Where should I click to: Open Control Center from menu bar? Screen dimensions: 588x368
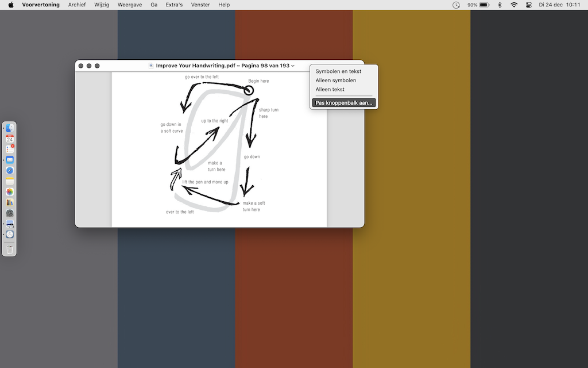529,5
